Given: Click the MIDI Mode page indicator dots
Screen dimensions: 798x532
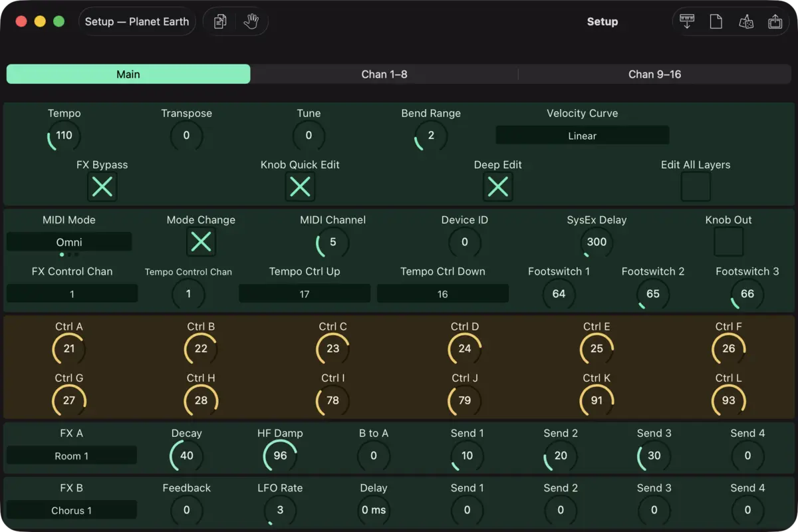Looking at the screenshot, I should 69,255.
